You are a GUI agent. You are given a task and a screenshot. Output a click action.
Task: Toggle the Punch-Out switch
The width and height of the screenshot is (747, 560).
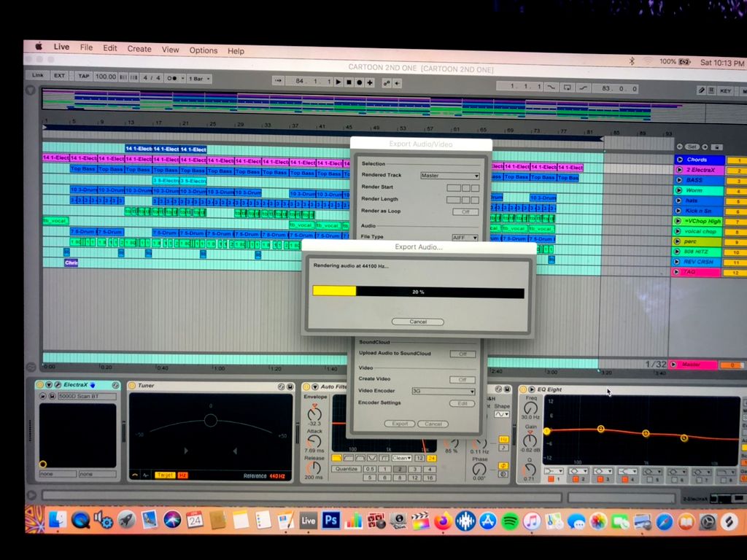coord(583,87)
